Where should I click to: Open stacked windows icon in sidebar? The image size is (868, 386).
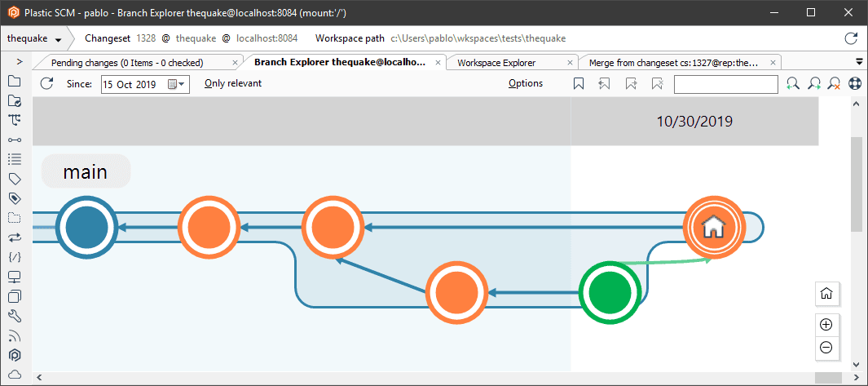coord(15,296)
